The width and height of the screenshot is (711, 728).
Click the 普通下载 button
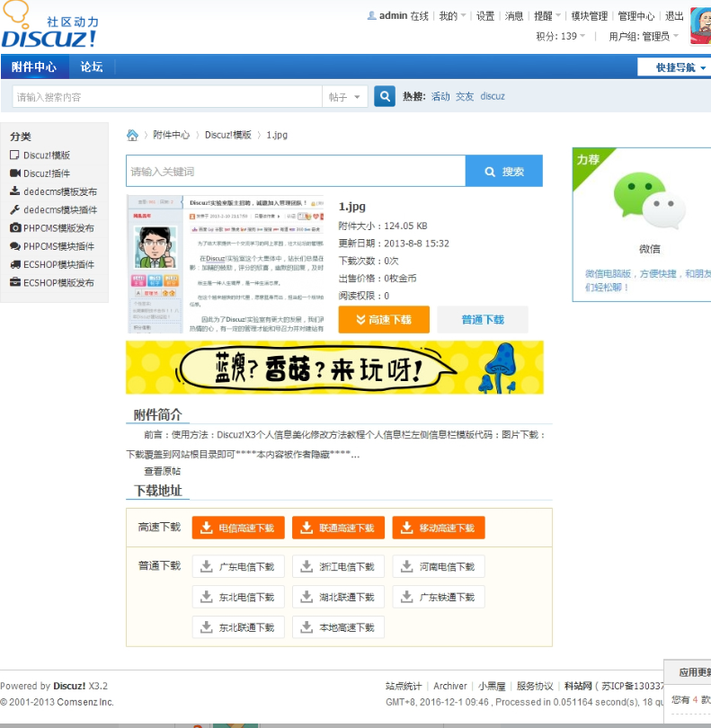click(483, 319)
